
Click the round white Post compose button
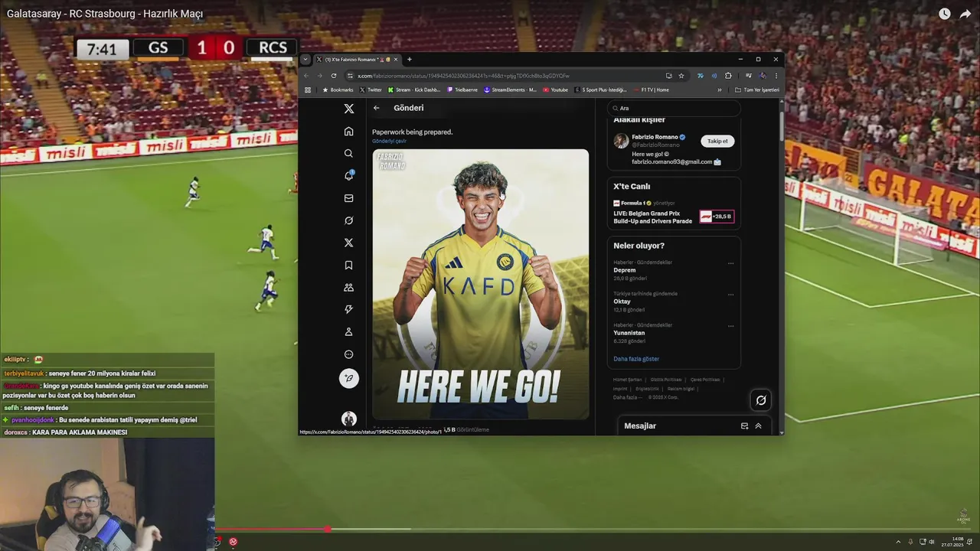pyautogui.click(x=348, y=378)
